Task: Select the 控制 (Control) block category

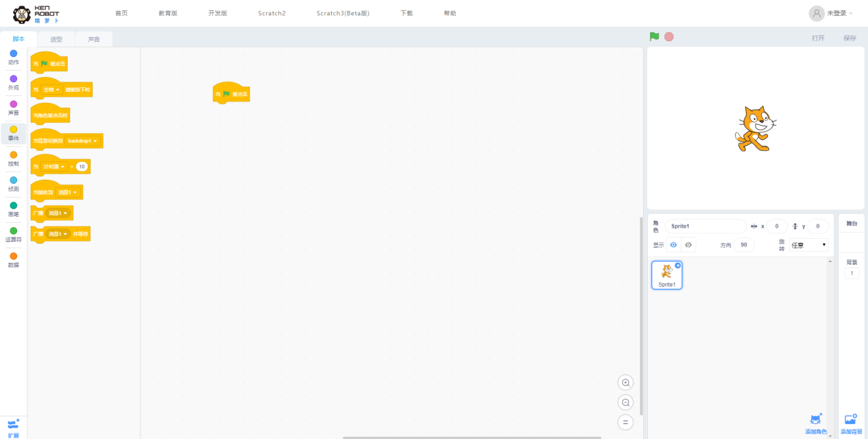Action: [x=14, y=158]
